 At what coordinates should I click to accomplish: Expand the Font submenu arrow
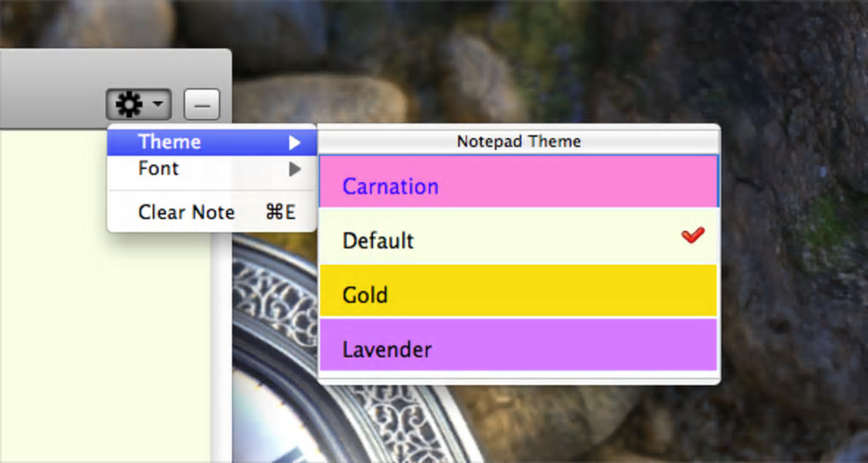pos(294,169)
